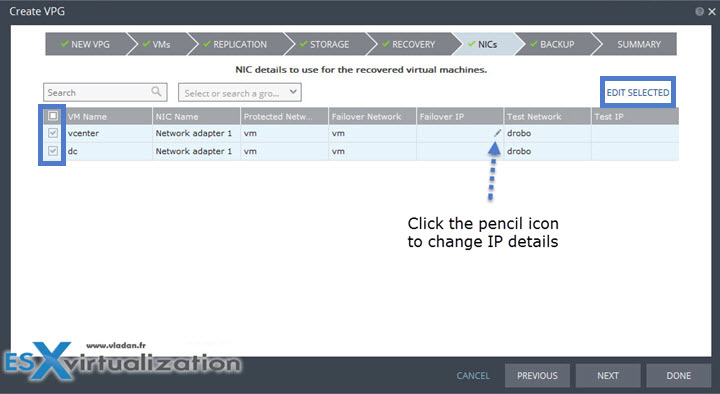
Task: Sort by the NIC Name column header
Action: coord(196,117)
